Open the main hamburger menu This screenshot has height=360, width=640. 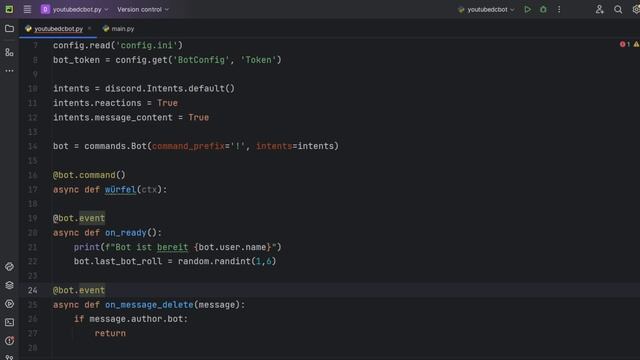pyautogui.click(x=27, y=9)
